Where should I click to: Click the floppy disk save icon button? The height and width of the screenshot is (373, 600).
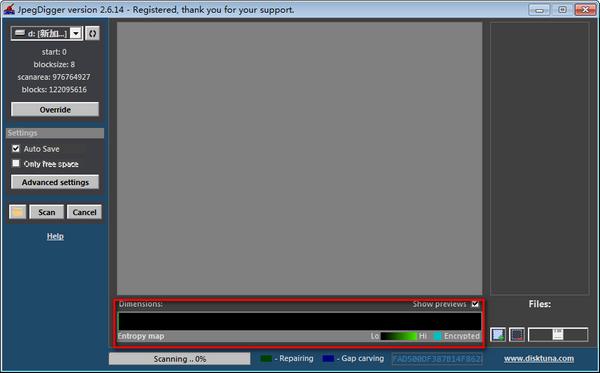[558, 335]
